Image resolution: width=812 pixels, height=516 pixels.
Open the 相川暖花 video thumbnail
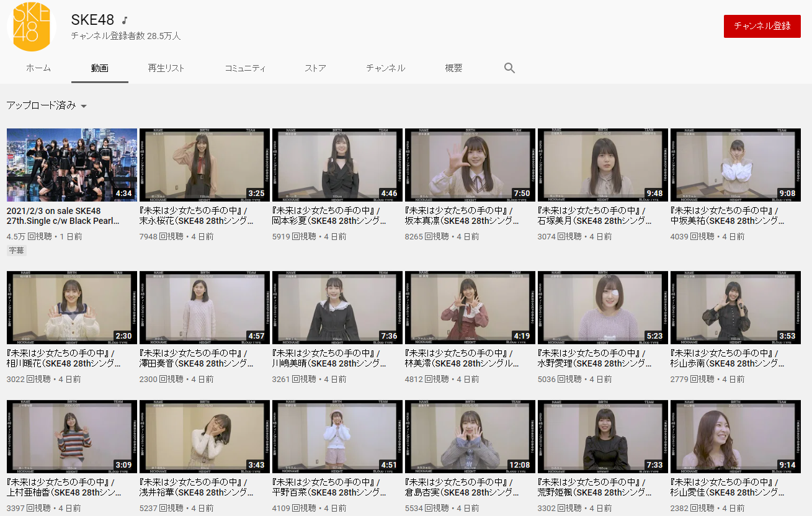[x=72, y=308]
